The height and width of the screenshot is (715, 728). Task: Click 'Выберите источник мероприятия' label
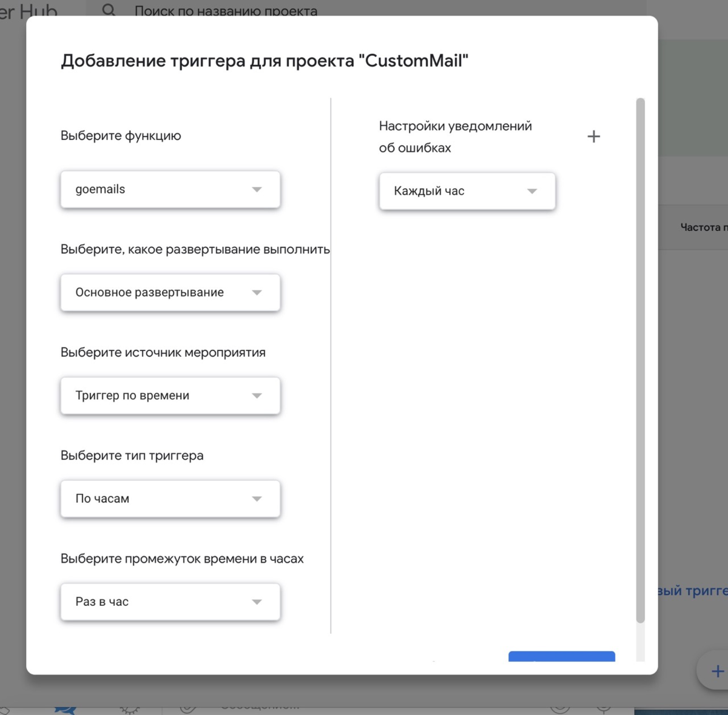[x=163, y=352]
